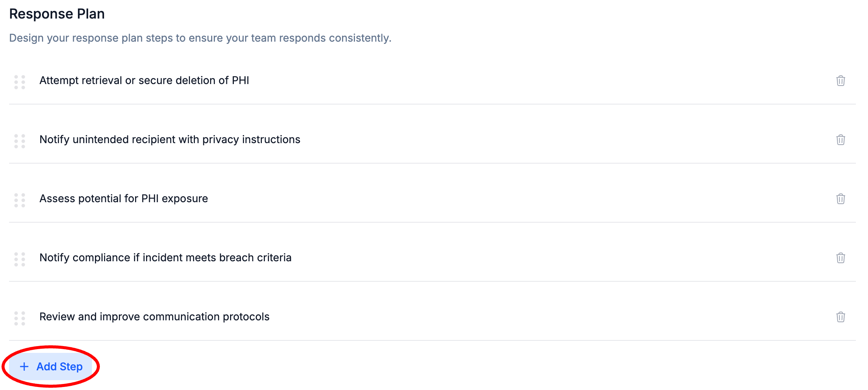868x390 pixels.
Task: Delete 'Review and improve communication protocols' step
Action: tap(840, 317)
